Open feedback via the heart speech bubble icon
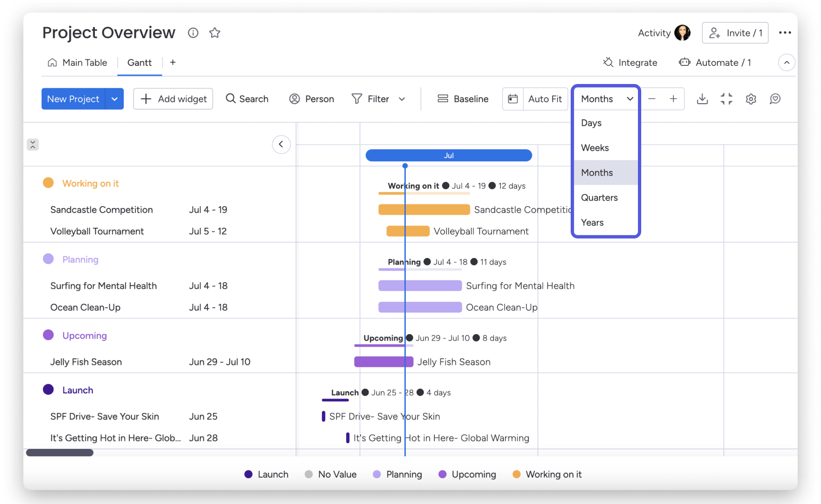Image resolution: width=821 pixels, height=504 pixels. 775,98
